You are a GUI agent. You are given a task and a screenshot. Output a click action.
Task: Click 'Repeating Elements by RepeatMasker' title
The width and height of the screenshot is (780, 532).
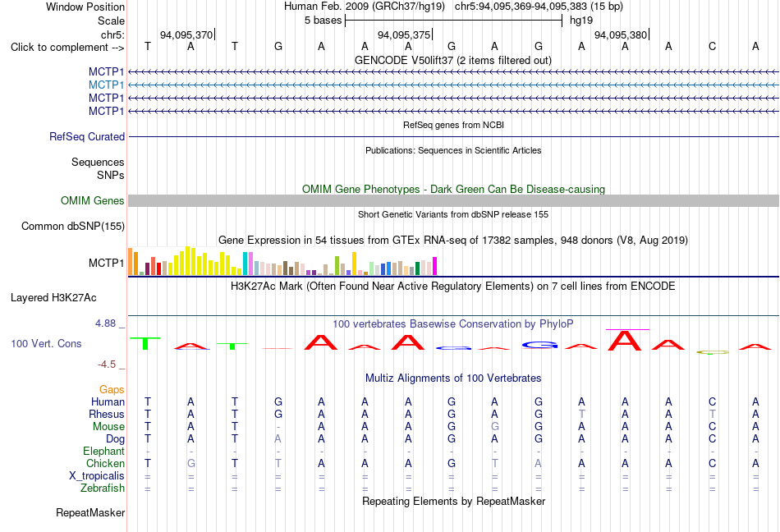454,501
